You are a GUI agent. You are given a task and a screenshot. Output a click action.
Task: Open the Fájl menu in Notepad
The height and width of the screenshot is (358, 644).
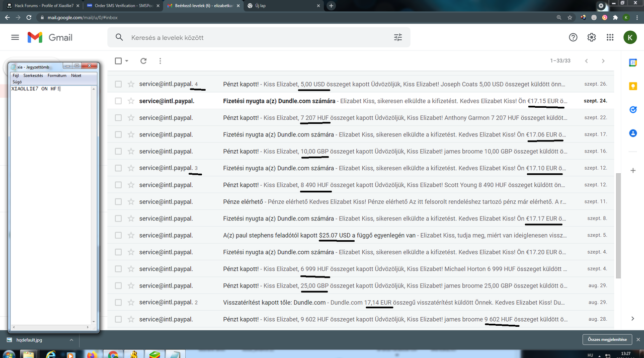(x=16, y=76)
